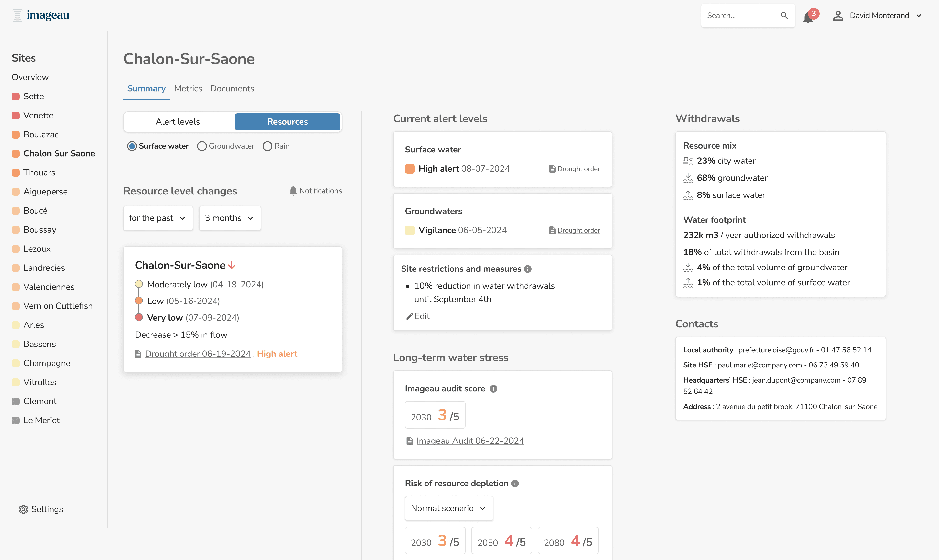939x560 pixels.
Task: Click the search magnifier icon
Action: point(784,15)
